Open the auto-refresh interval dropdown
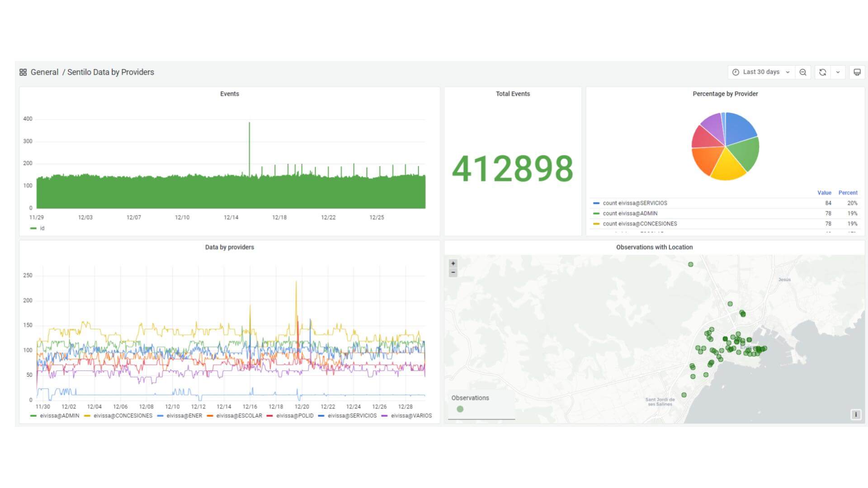Viewport: 868px width, 488px height. (x=839, y=72)
